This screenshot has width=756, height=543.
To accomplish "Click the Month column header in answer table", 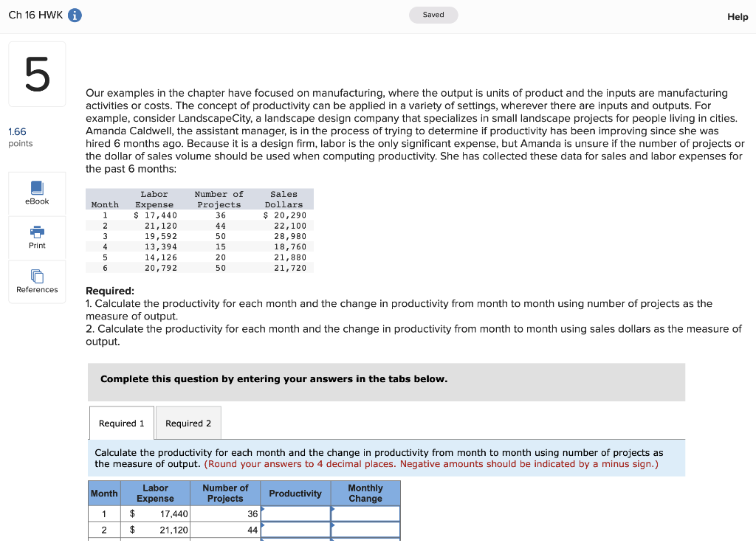I will click(x=103, y=493).
